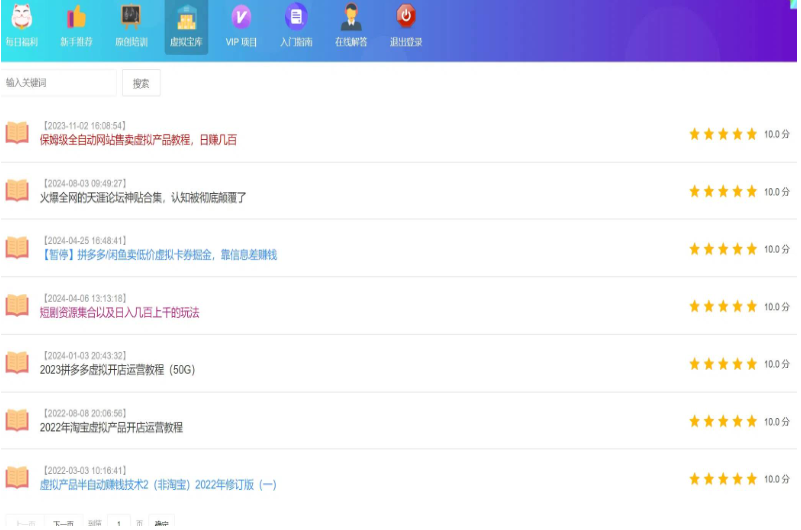The height and width of the screenshot is (530, 801).
Task: Open 保姆级全自动网站售卖虚拟产品教程 article
Action: click(138, 140)
